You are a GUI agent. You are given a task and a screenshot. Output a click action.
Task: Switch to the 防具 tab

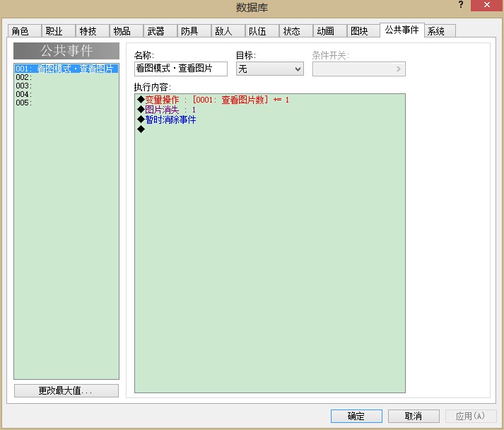[x=194, y=31]
